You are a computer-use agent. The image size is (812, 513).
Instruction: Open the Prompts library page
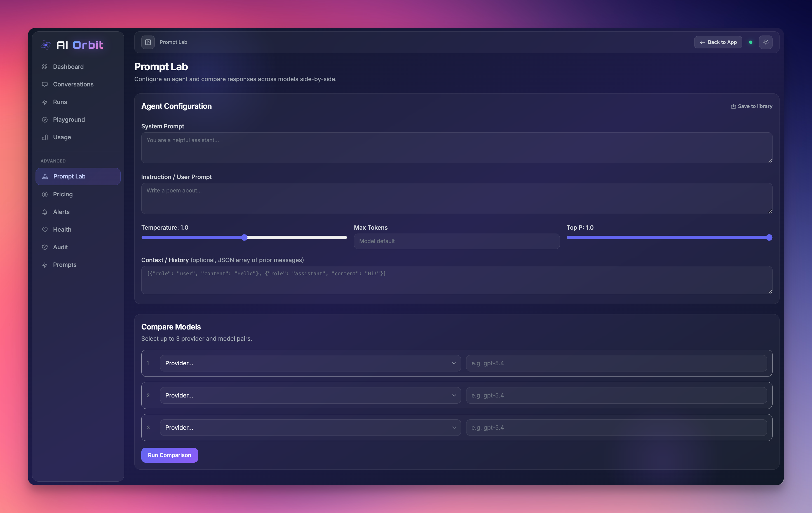tap(78, 265)
